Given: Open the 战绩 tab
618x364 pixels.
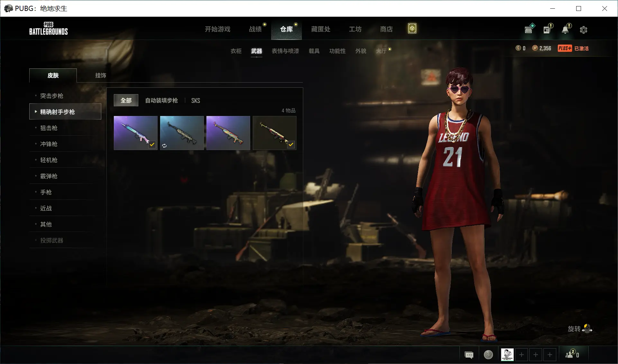Looking at the screenshot, I should click(255, 29).
